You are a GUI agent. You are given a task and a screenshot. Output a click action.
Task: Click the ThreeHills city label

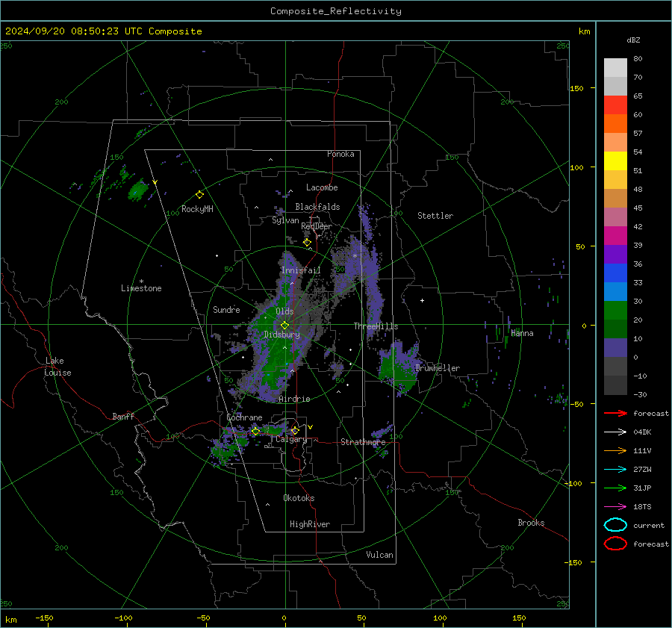click(x=376, y=326)
